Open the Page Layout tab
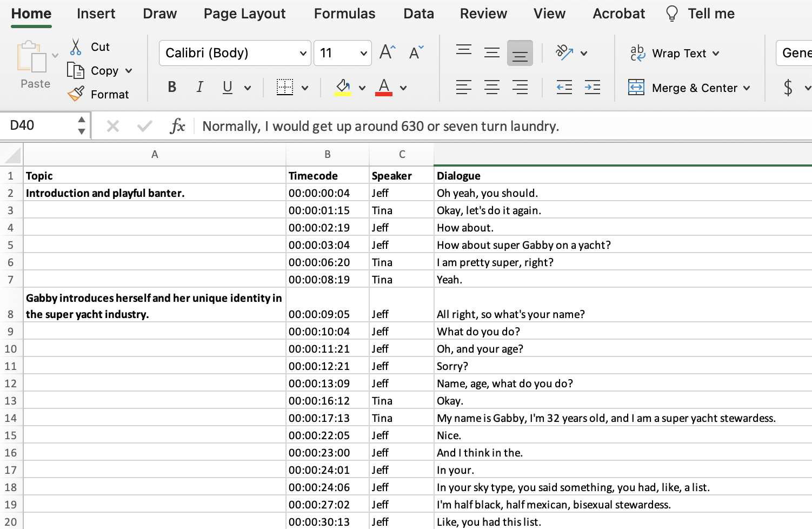 [x=244, y=14]
